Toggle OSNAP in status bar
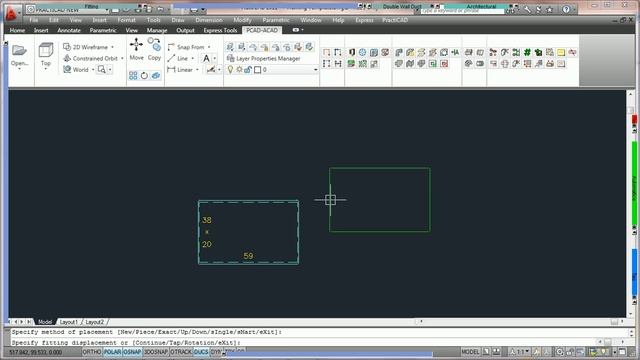640x360 pixels. [x=132, y=352]
